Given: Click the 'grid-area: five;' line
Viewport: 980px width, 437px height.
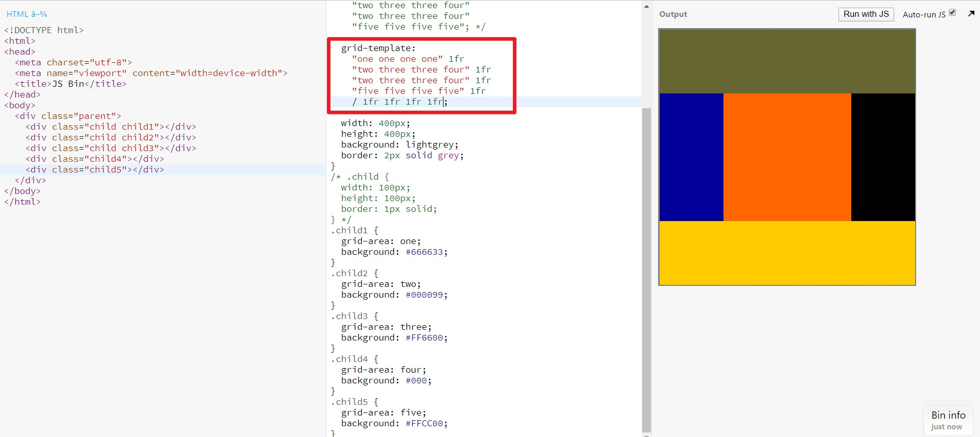Looking at the screenshot, I should point(384,412).
